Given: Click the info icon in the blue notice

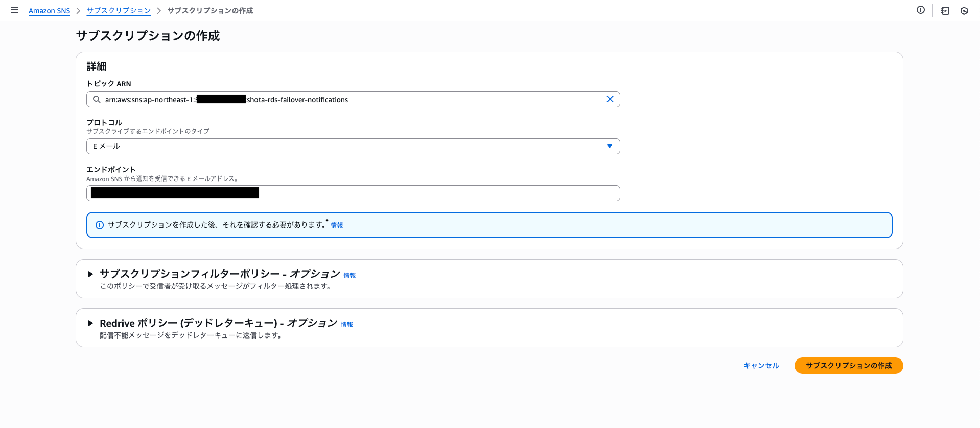Looking at the screenshot, I should [100, 225].
